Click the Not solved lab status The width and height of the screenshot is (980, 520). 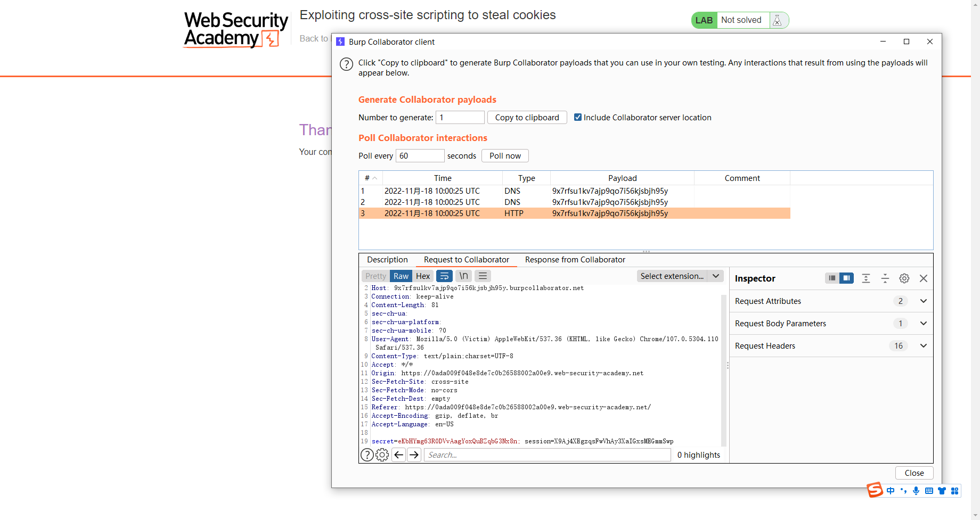click(741, 20)
